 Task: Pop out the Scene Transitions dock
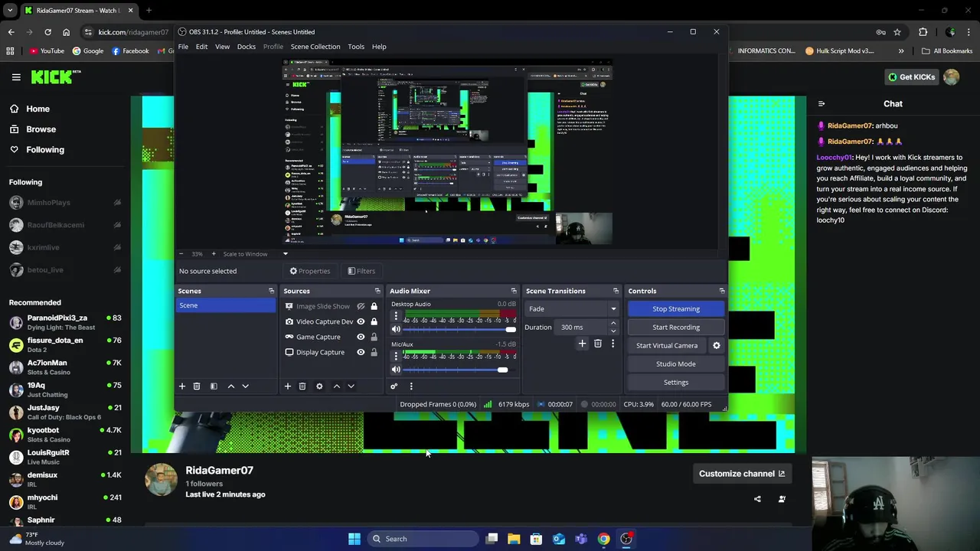(616, 291)
